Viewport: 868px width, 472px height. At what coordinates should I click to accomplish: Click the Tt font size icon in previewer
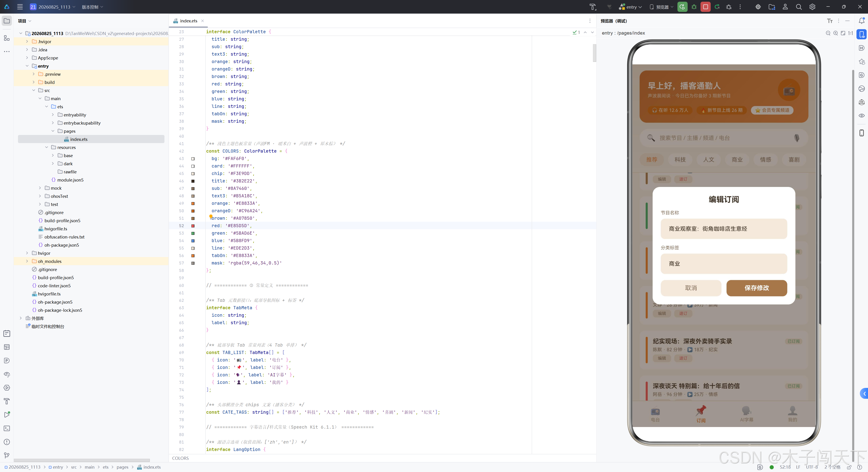tap(830, 21)
